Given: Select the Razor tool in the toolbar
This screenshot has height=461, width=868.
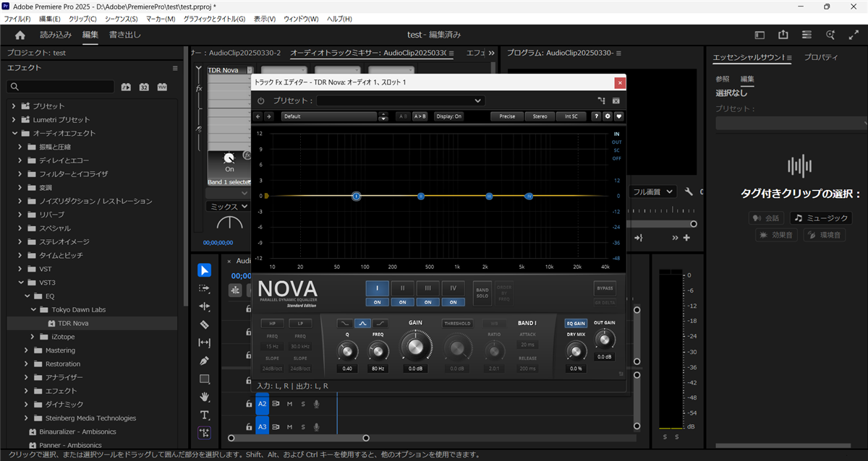Looking at the screenshot, I should click(x=205, y=324).
